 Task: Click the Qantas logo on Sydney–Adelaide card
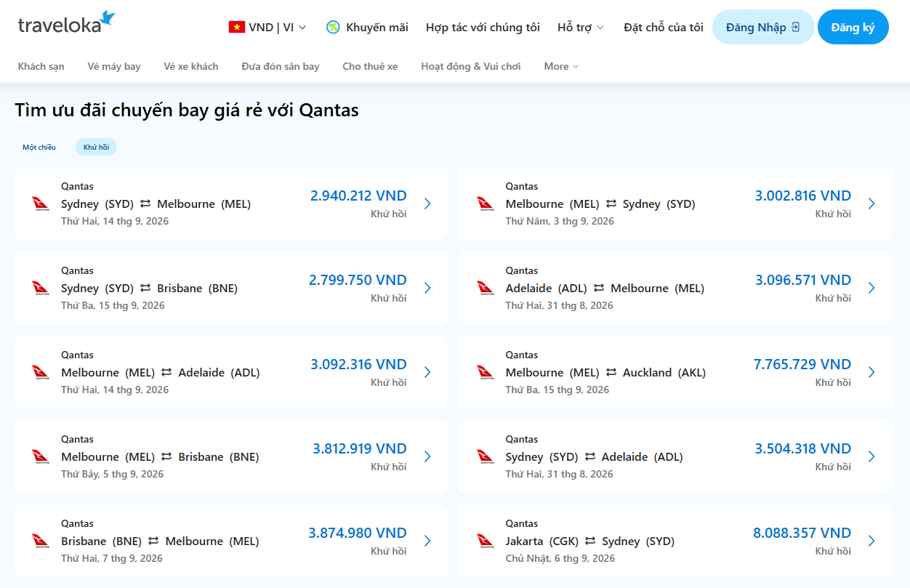tap(485, 456)
